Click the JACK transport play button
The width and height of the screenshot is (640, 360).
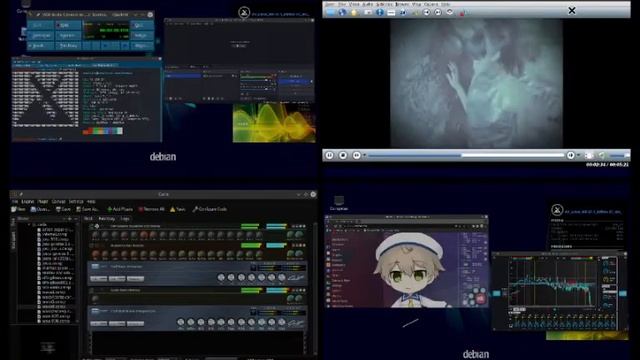pos(105,46)
